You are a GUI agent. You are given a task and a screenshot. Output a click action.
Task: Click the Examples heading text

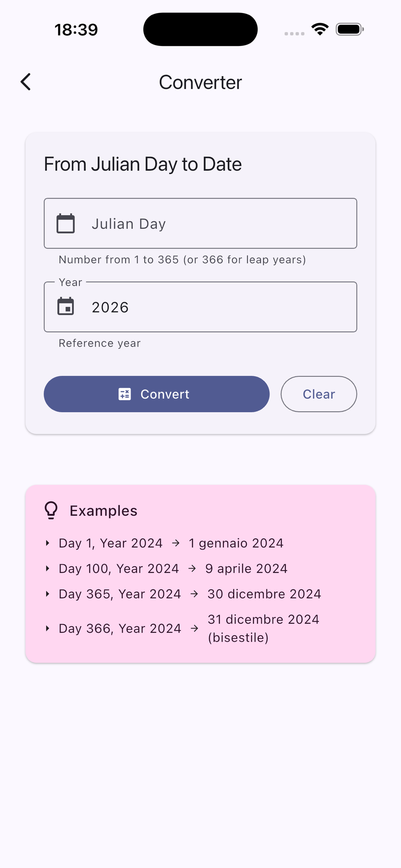pyautogui.click(x=103, y=511)
